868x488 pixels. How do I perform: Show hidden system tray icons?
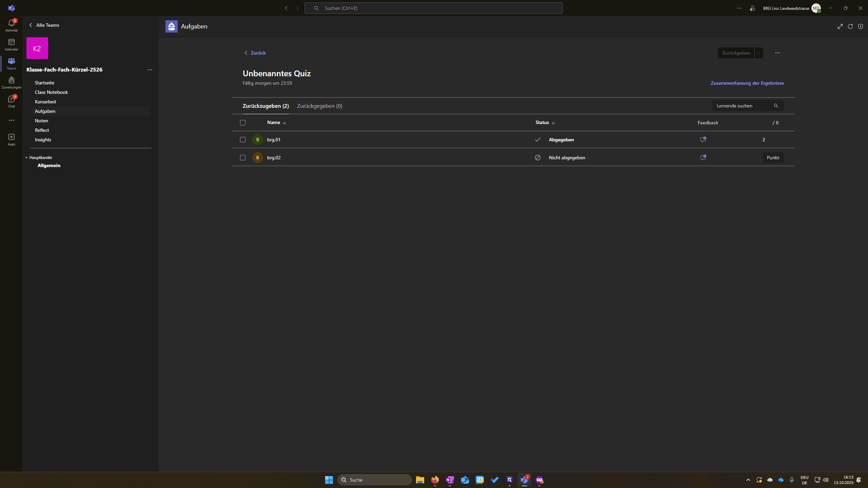point(748,480)
